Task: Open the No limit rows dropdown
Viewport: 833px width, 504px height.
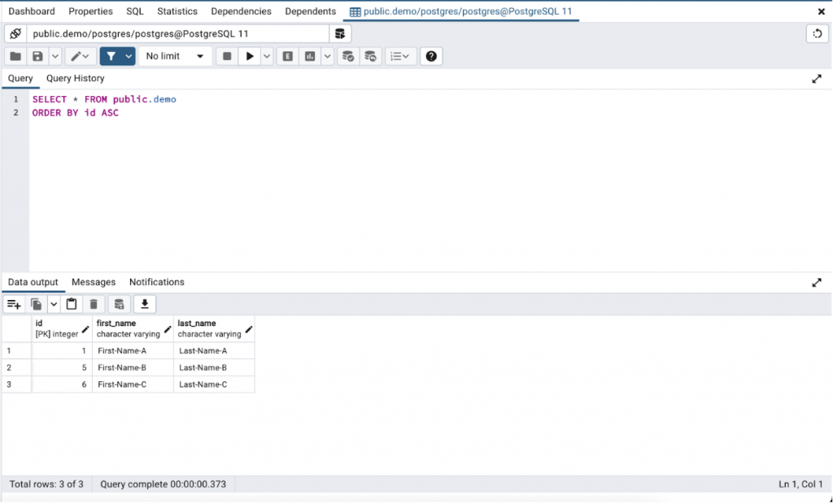Action: 175,56
